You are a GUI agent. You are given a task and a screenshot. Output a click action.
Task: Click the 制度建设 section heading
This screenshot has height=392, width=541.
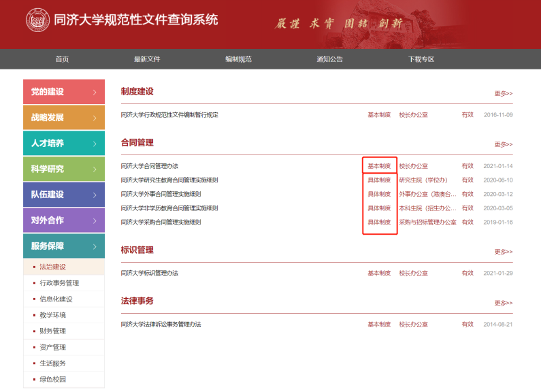pyautogui.click(x=137, y=91)
